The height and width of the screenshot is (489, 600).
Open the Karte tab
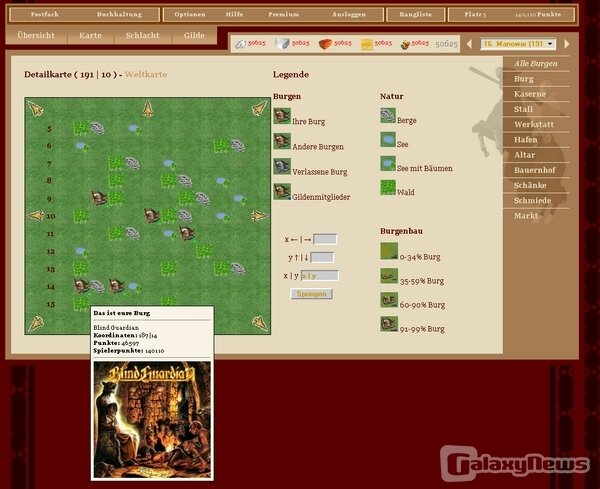[90, 35]
